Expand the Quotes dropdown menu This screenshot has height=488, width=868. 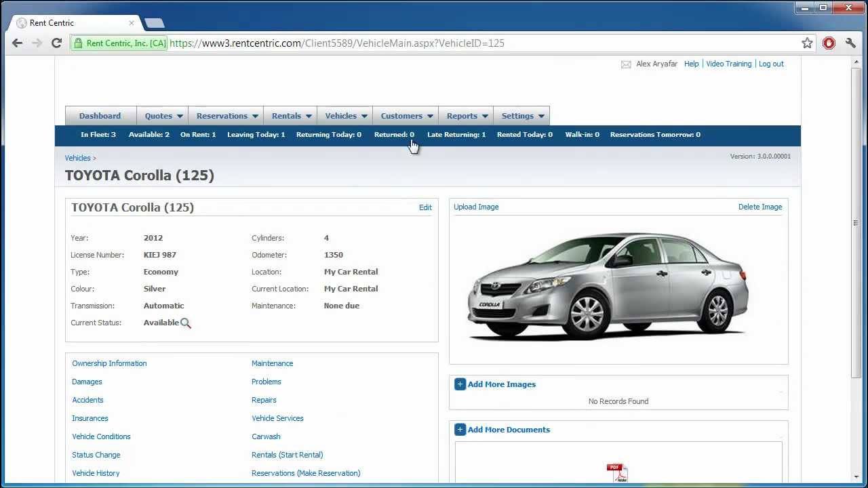click(x=163, y=116)
